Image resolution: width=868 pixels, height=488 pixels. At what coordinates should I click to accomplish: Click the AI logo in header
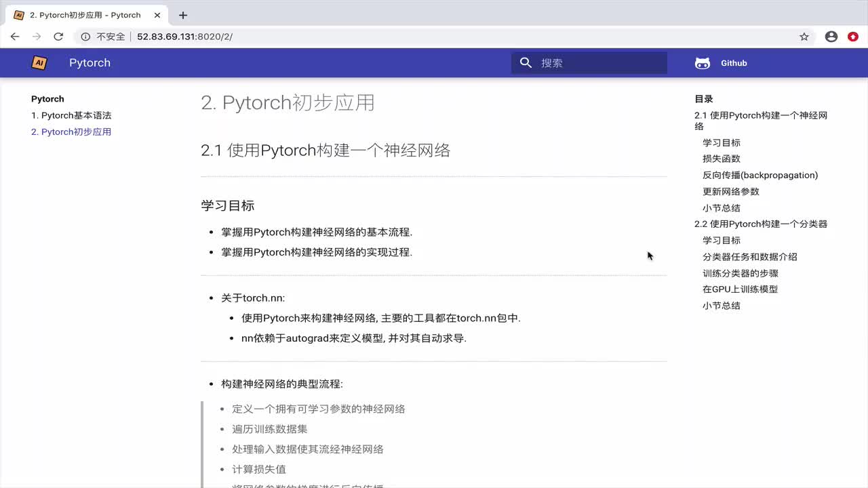coord(39,63)
